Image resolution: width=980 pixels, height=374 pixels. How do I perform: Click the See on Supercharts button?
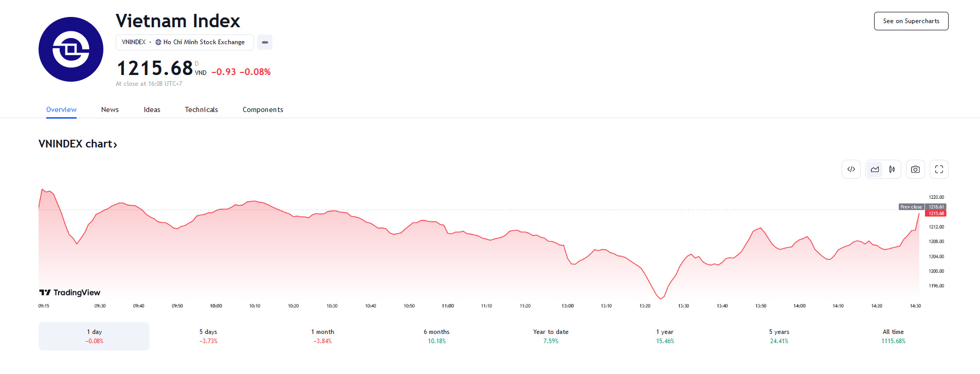(911, 21)
